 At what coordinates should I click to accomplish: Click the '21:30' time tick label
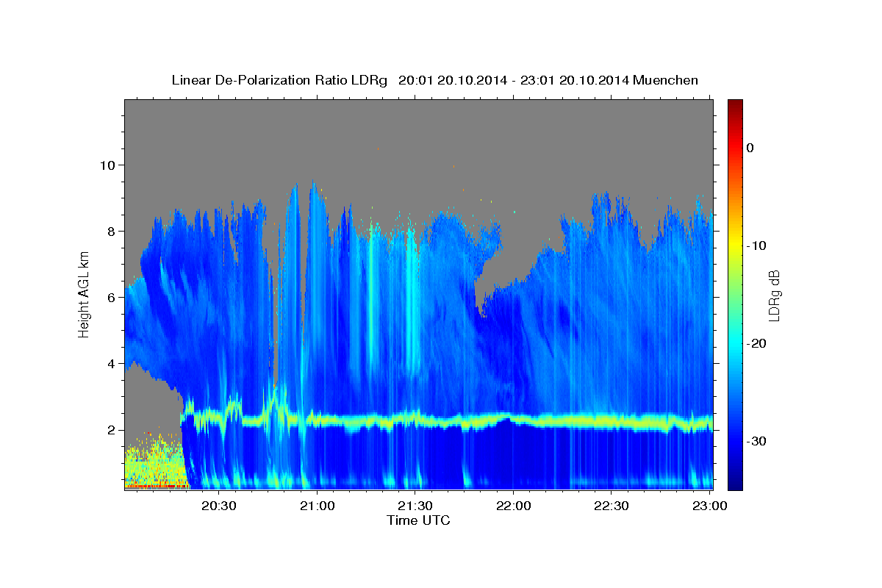click(415, 506)
